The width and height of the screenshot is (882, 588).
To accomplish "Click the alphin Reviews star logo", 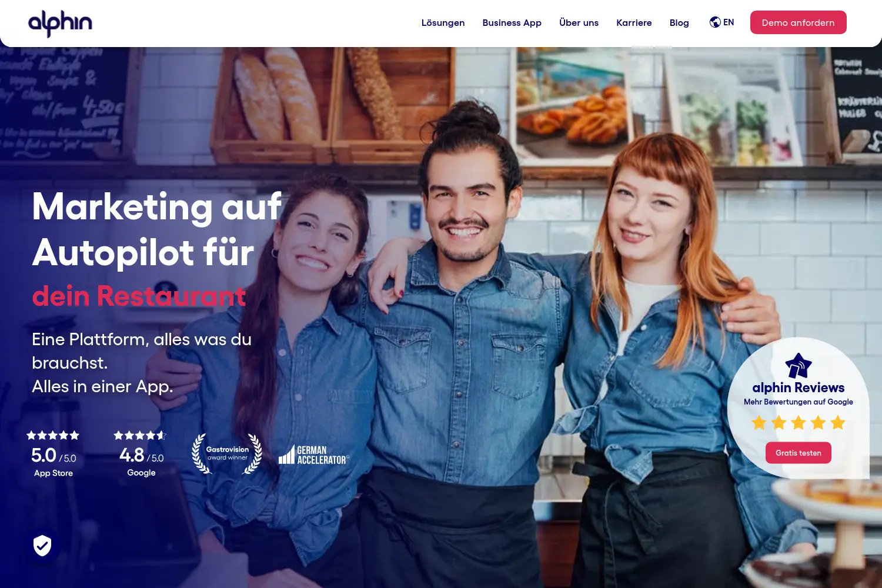I will pos(799,366).
